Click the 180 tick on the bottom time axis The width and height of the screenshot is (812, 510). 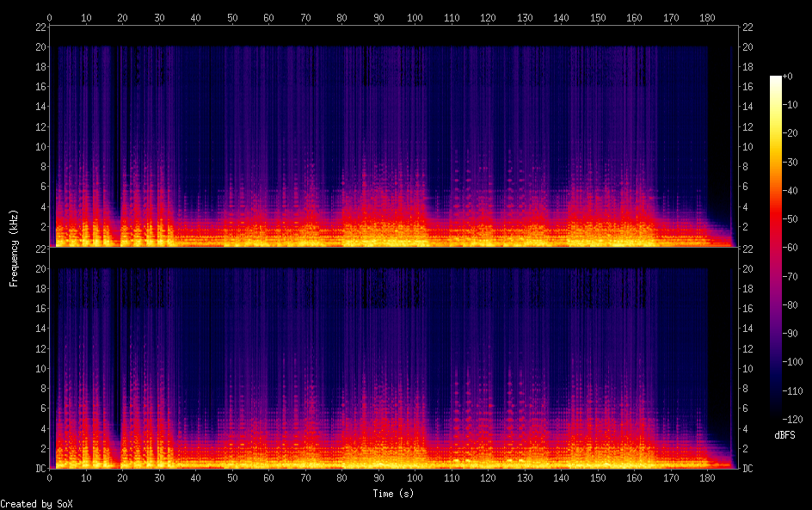(707, 479)
